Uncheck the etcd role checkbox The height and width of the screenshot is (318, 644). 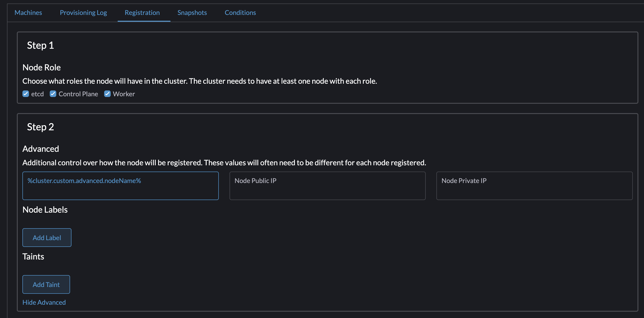pos(26,94)
